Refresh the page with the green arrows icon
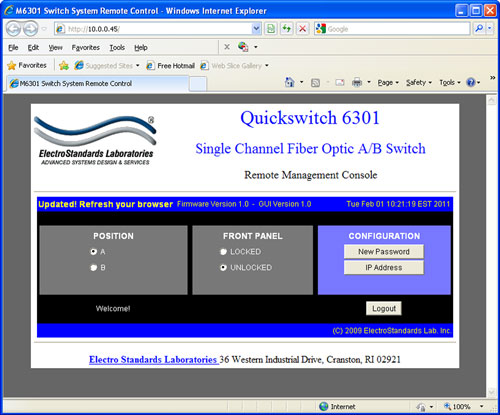This screenshot has width=500, height=415. (286, 29)
